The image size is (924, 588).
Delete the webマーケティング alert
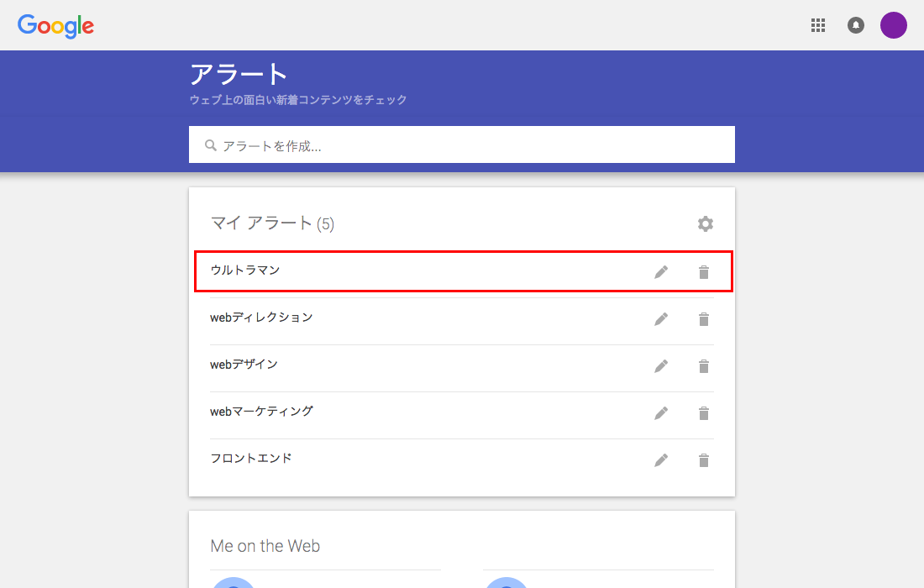[704, 413]
